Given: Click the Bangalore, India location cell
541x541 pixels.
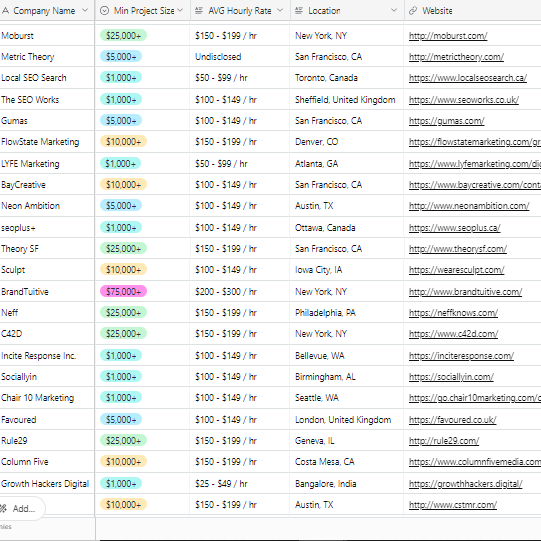Looking at the screenshot, I should click(x=347, y=484).
